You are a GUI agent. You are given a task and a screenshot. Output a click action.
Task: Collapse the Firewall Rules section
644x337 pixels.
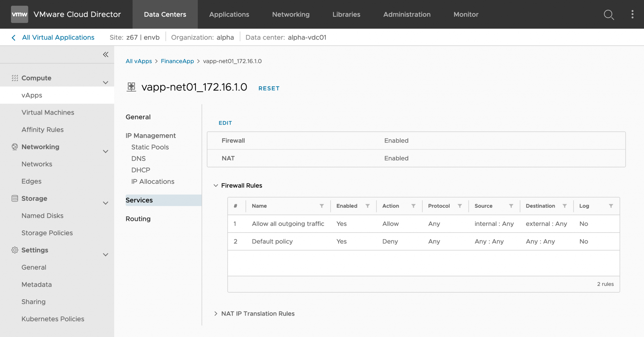tap(216, 185)
